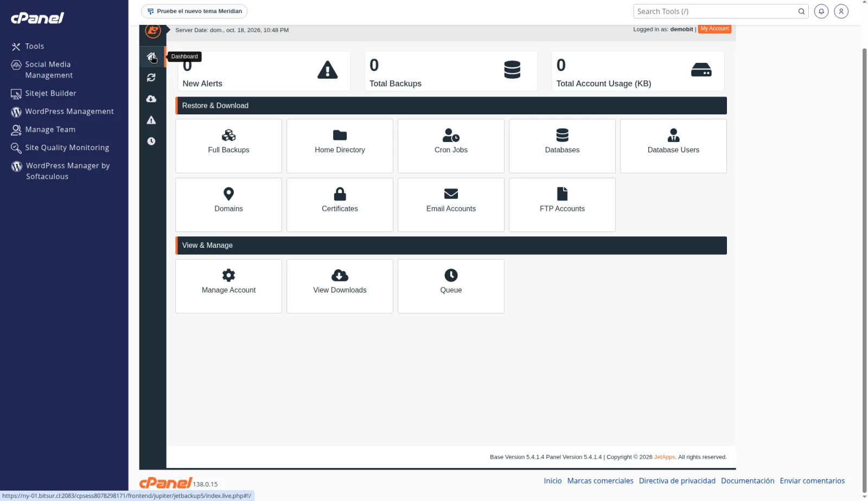Open View Downloads tile
Viewport: 868px width, 501px height.
point(340,286)
